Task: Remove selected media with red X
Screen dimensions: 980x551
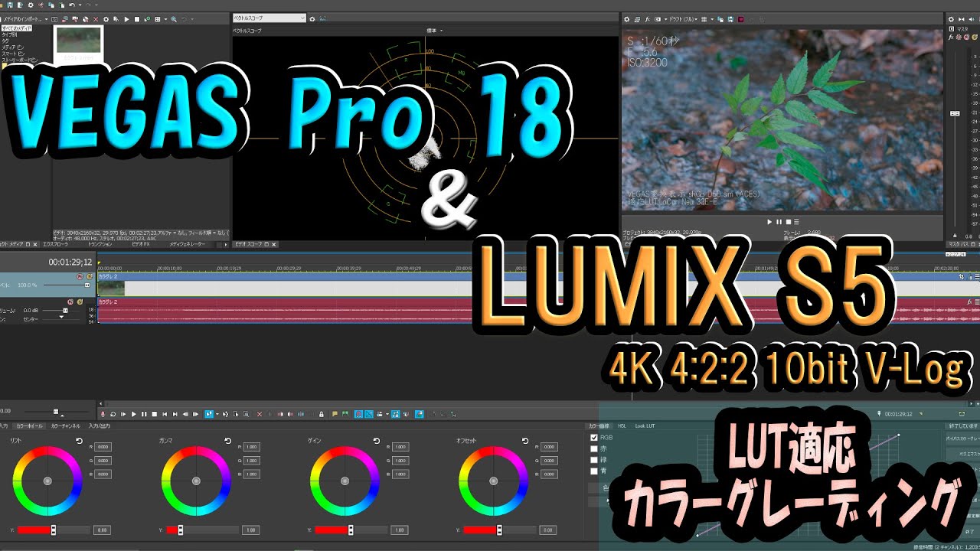Action: point(96,19)
